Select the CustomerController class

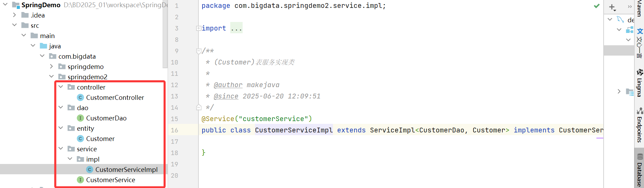(115, 97)
